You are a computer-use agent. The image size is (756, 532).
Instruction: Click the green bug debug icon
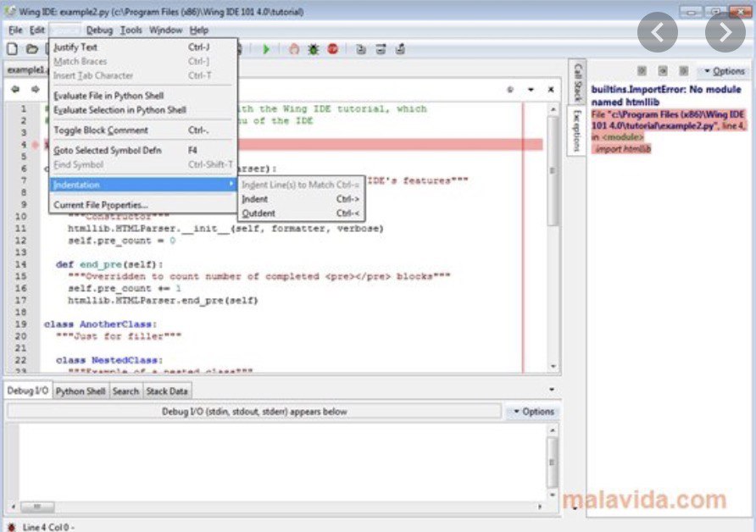click(314, 48)
